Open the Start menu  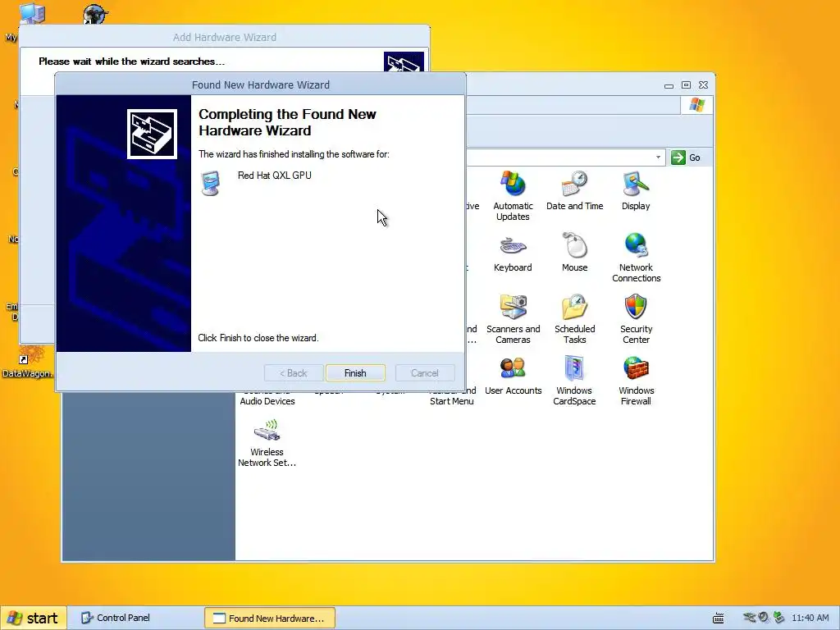pos(33,618)
